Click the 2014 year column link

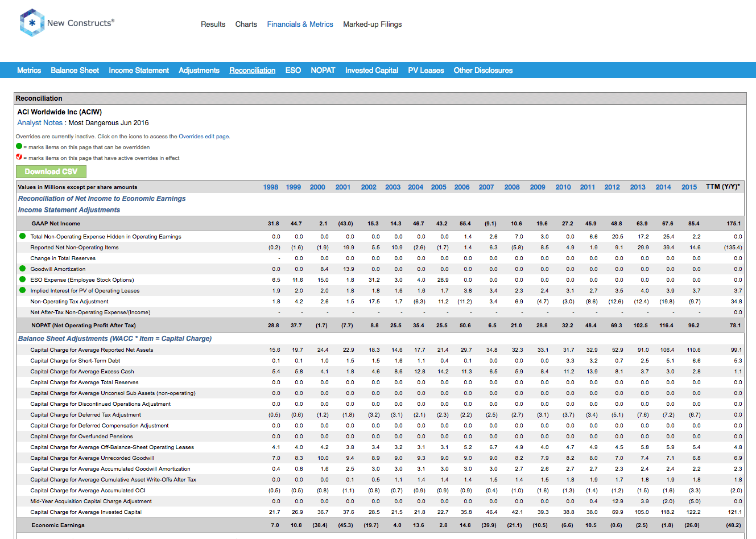tap(663, 187)
